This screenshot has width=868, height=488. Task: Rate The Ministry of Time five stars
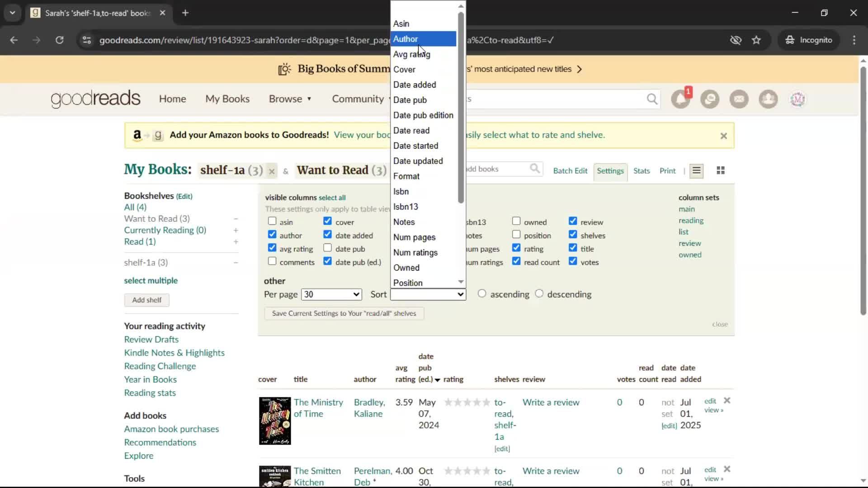[x=486, y=402]
